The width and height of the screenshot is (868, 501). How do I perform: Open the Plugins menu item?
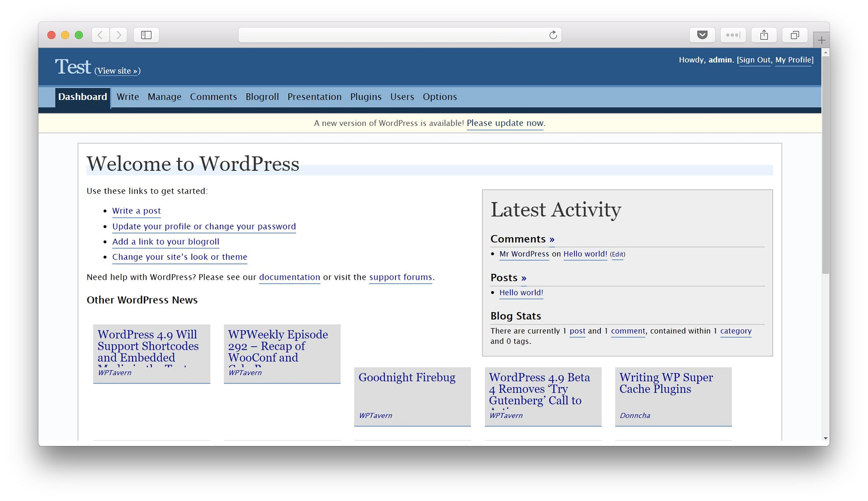(366, 97)
